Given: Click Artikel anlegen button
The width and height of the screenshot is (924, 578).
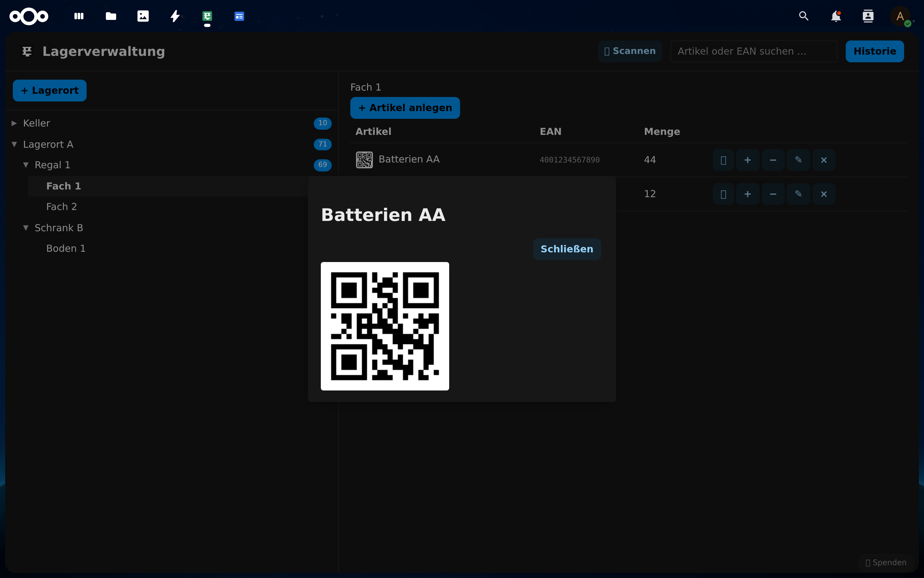Looking at the screenshot, I should point(405,108).
